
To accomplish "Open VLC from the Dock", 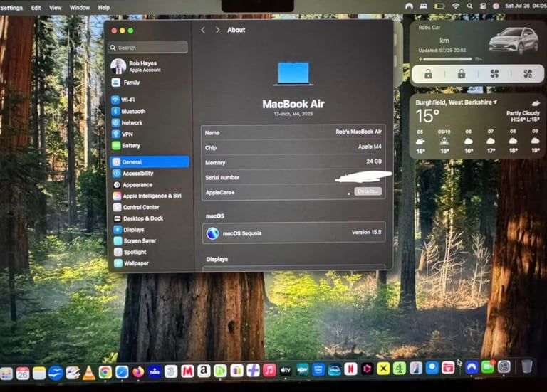I will pyautogui.click(x=88, y=373).
